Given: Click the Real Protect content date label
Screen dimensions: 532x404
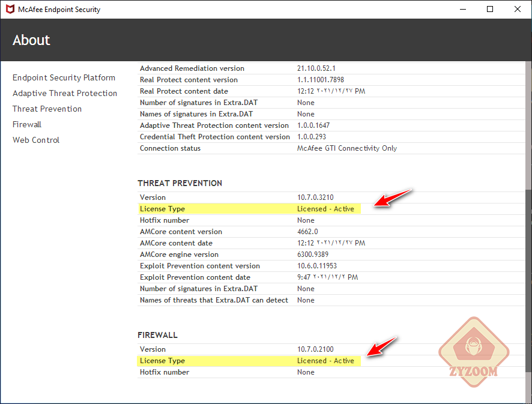Looking at the screenshot, I should tap(184, 91).
